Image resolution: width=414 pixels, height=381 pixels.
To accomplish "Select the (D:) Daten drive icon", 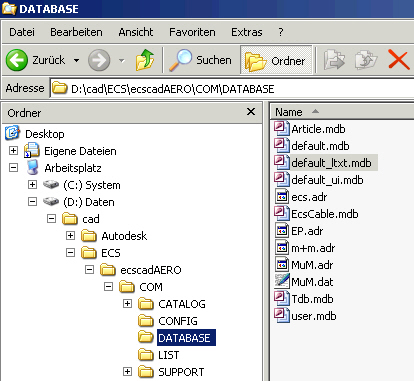I will 51,201.
